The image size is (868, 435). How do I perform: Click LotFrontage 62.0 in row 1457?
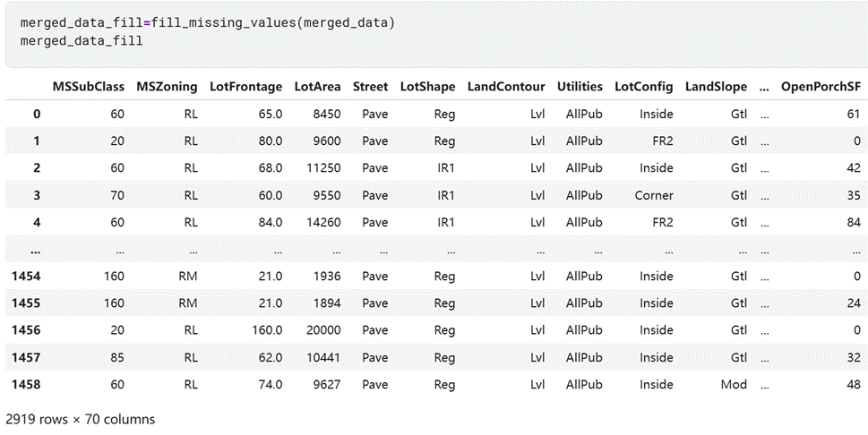pos(271,357)
